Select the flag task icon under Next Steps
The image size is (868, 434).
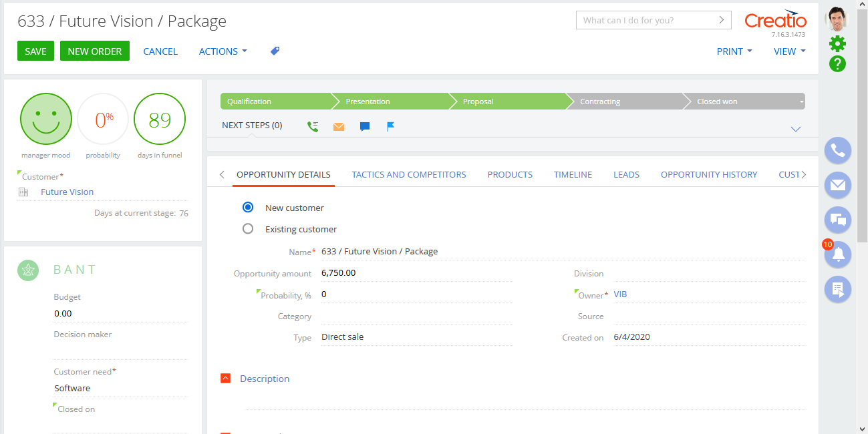(x=390, y=126)
